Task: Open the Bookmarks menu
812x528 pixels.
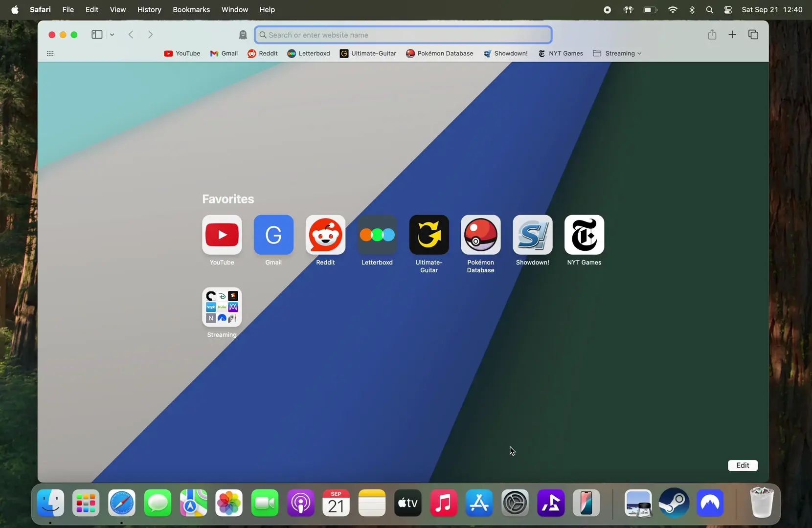Action: click(x=191, y=10)
